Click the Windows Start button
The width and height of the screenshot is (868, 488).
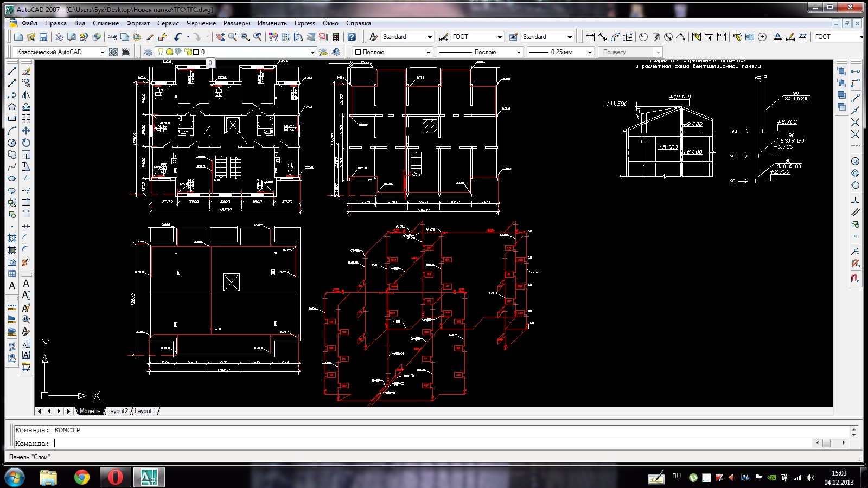tap(15, 477)
